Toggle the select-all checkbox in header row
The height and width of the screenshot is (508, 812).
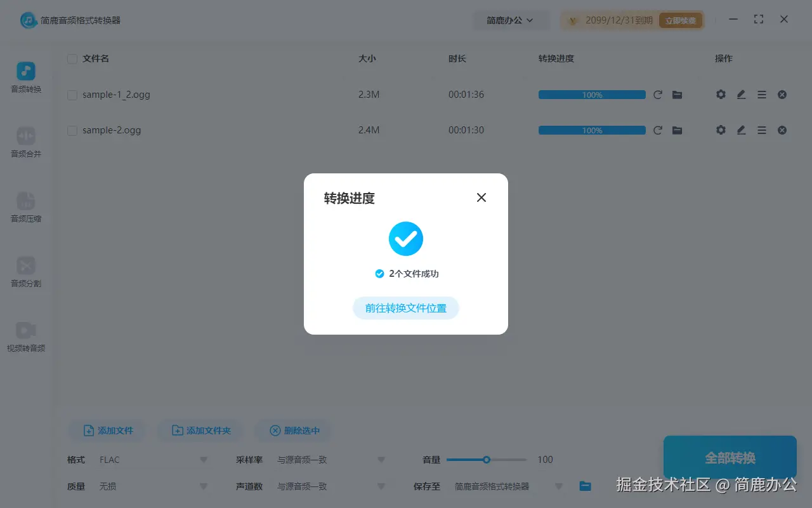tap(72, 58)
